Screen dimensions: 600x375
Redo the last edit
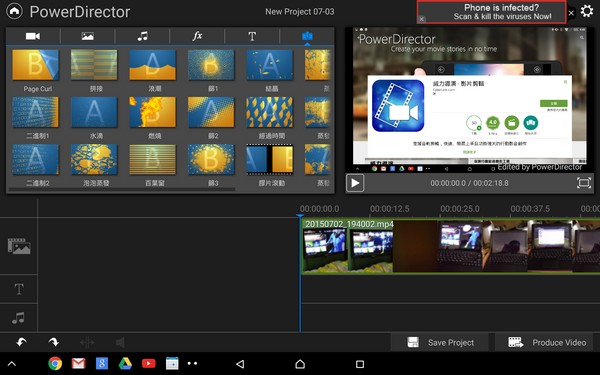tap(54, 342)
